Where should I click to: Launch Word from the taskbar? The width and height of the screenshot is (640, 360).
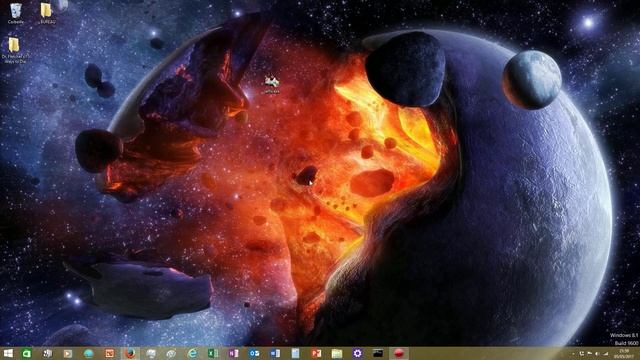(275, 353)
